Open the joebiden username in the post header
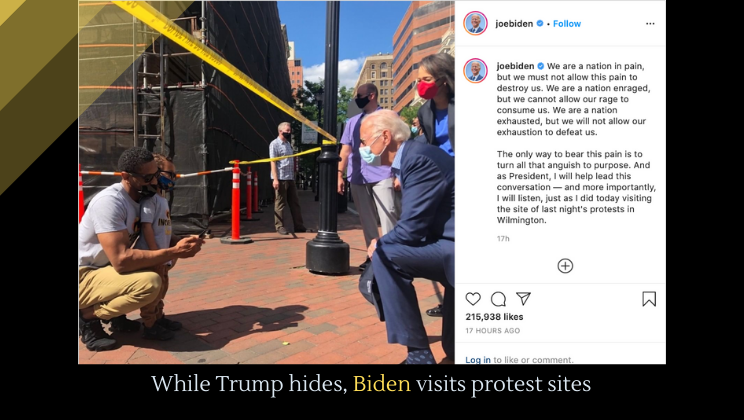 click(x=514, y=24)
